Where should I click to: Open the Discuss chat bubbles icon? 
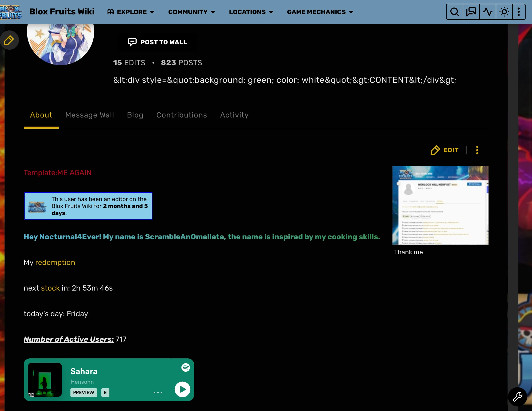click(471, 12)
